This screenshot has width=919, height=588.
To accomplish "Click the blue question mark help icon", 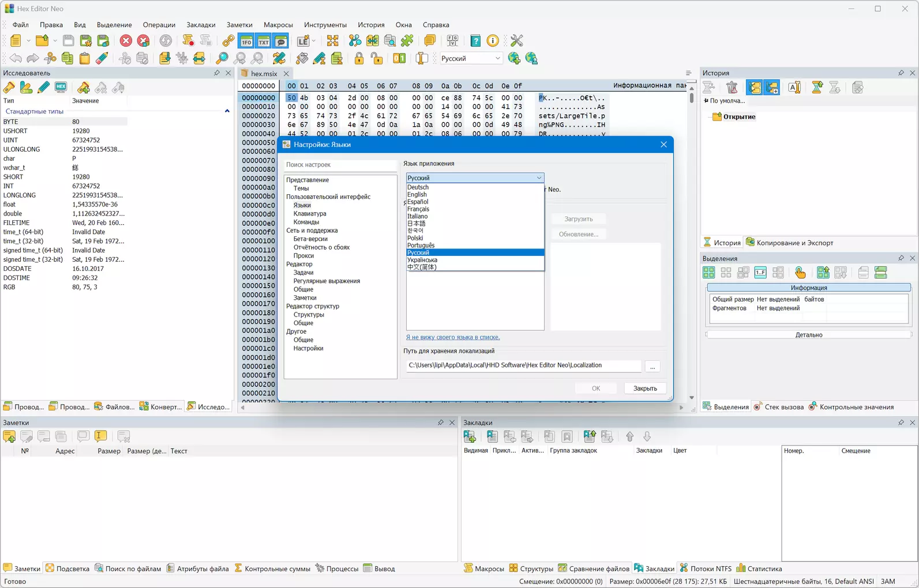I will pos(475,40).
